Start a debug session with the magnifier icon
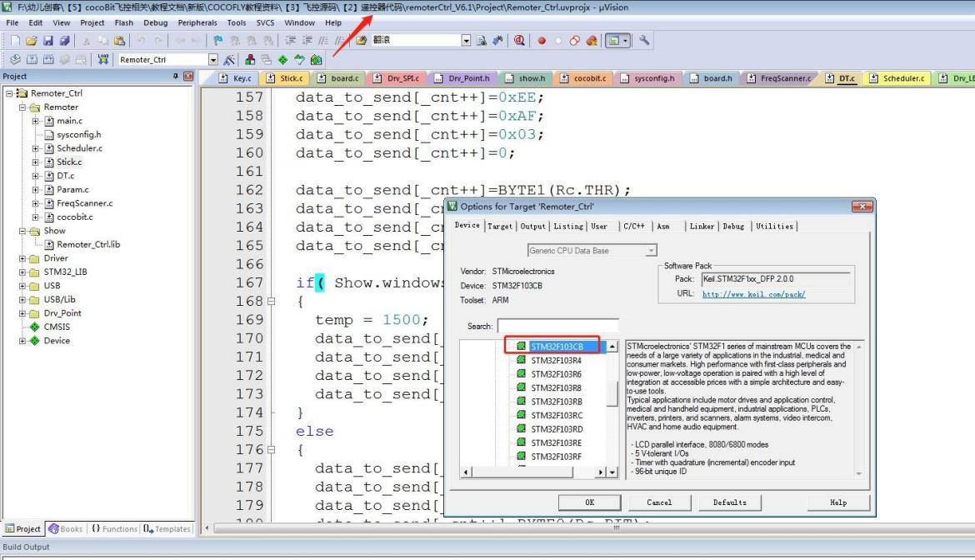This screenshot has width=975, height=560. (x=519, y=41)
